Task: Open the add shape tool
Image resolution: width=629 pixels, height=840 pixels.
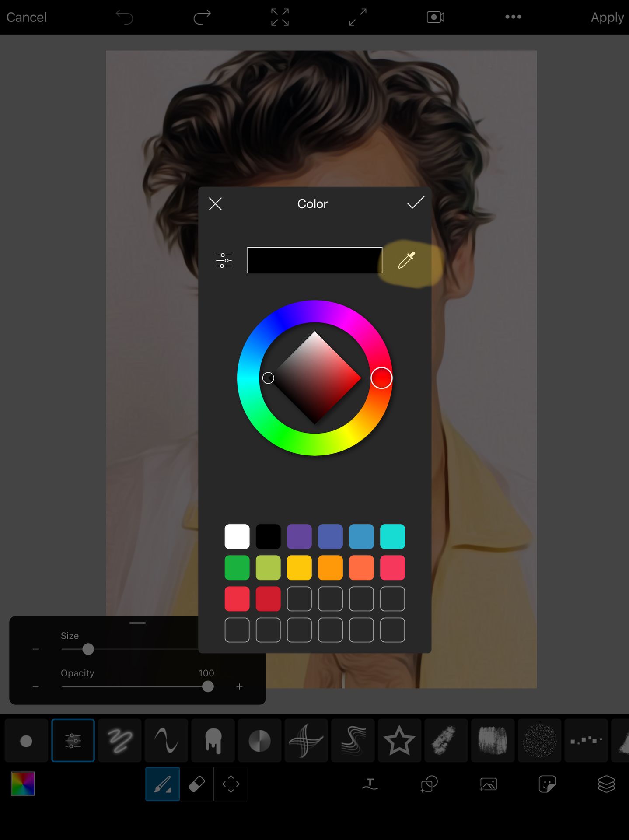Action: pyautogui.click(x=429, y=784)
